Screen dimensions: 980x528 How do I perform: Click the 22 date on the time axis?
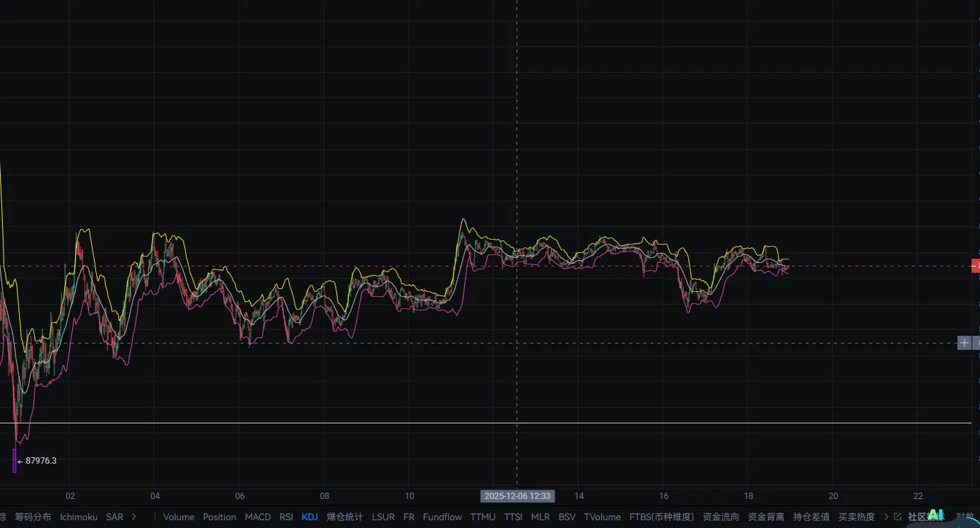tap(918, 496)
